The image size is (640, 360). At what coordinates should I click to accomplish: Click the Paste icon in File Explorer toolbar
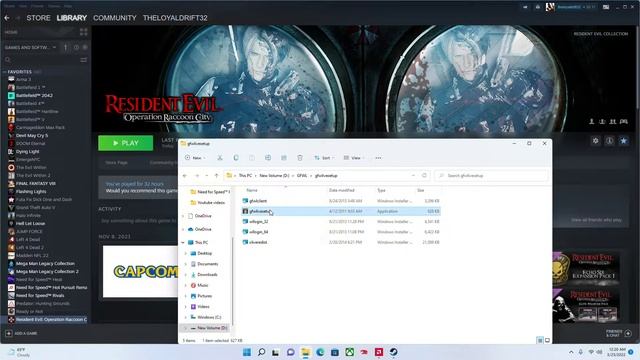[251, 158]
